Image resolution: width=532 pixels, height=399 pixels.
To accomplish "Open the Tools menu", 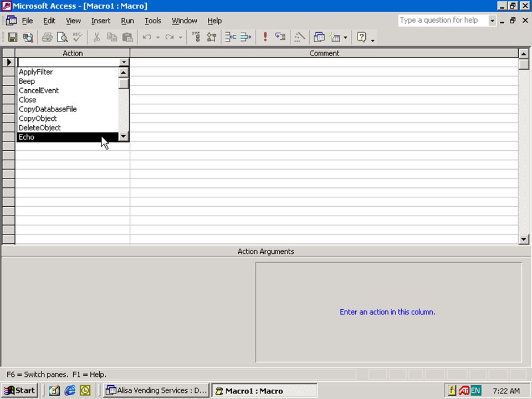I will (153, 21).
